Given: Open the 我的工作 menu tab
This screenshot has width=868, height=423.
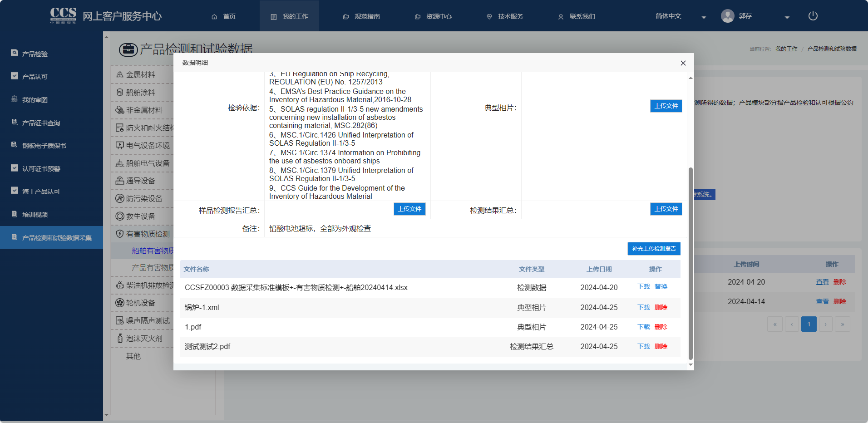Looking at the screenshot, I should [x=290, y=16].
